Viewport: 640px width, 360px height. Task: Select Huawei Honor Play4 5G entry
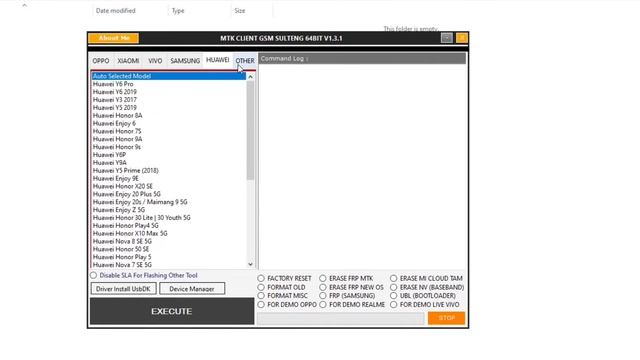click(x=169, y=225)
